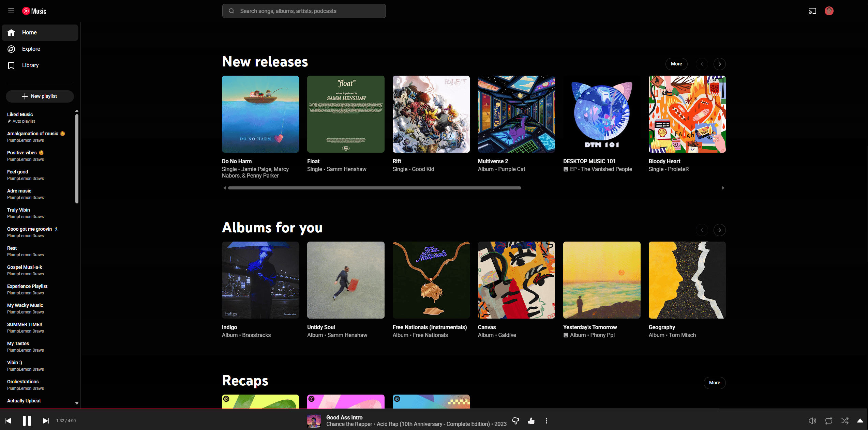Image resolution: width=868 pixels, height=430 pixels.
Task: Expand the player page arrow
Action: (x=860, y=421)
